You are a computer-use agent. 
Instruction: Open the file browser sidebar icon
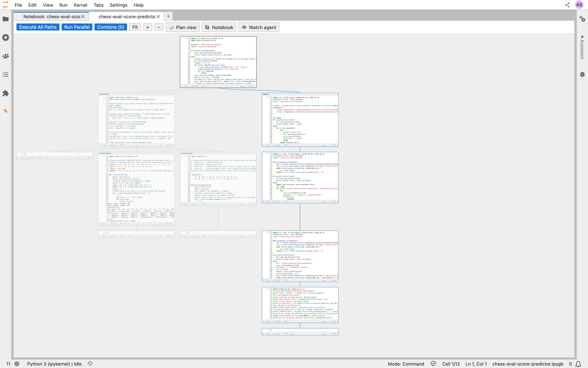coord(5,19)
